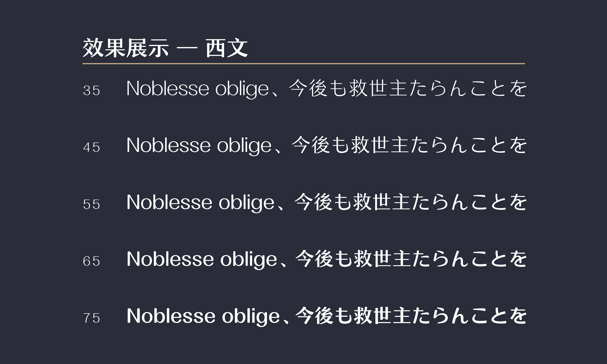
Task: Click the Japanese text in the 55 row
Action: tap(410, 202)
